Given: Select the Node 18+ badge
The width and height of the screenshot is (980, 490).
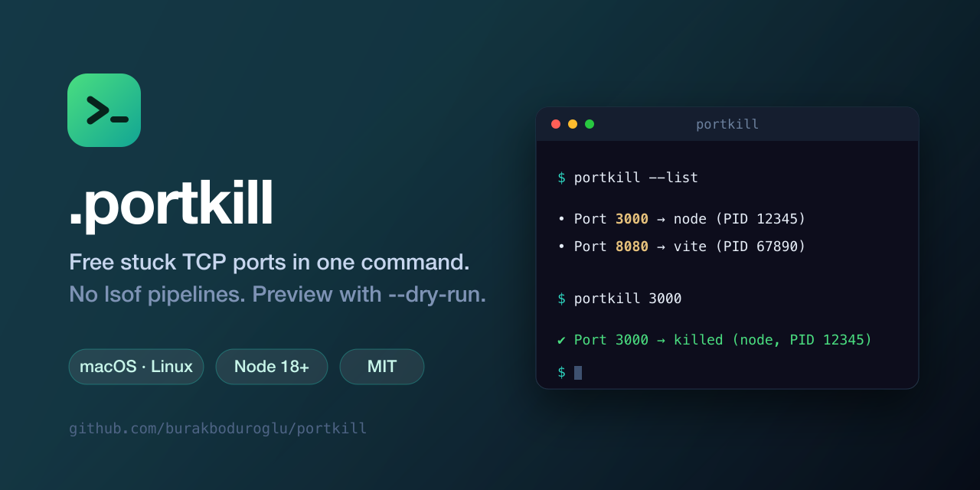Looking at the screenshot, I should pos(272,367).
